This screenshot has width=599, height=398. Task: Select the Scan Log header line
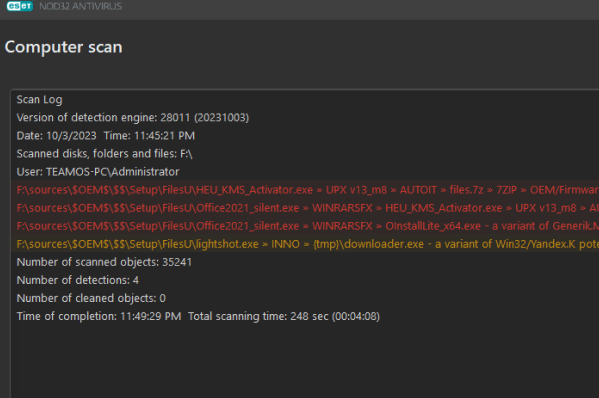[x=39, y=99]
